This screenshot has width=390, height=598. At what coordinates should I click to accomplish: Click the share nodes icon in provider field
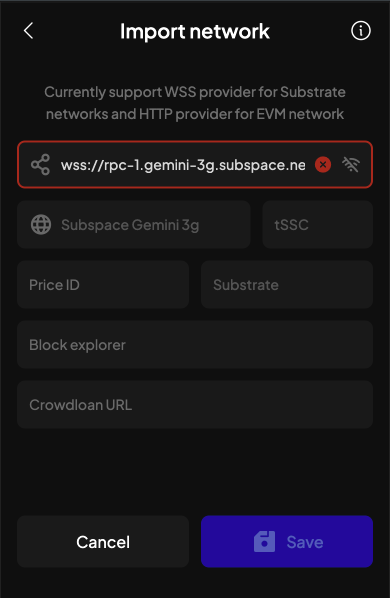pos(40,165)
